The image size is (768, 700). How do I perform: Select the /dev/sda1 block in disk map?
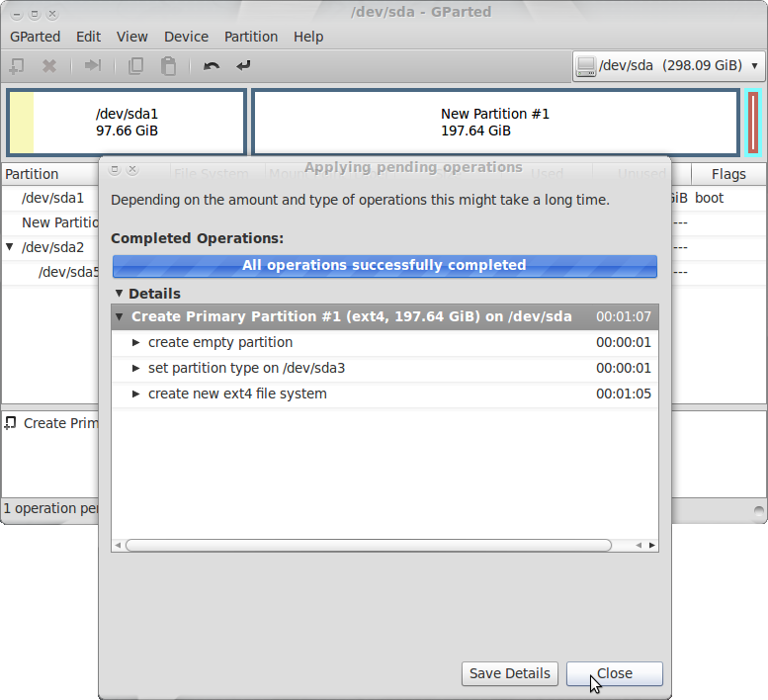[127, 122]
